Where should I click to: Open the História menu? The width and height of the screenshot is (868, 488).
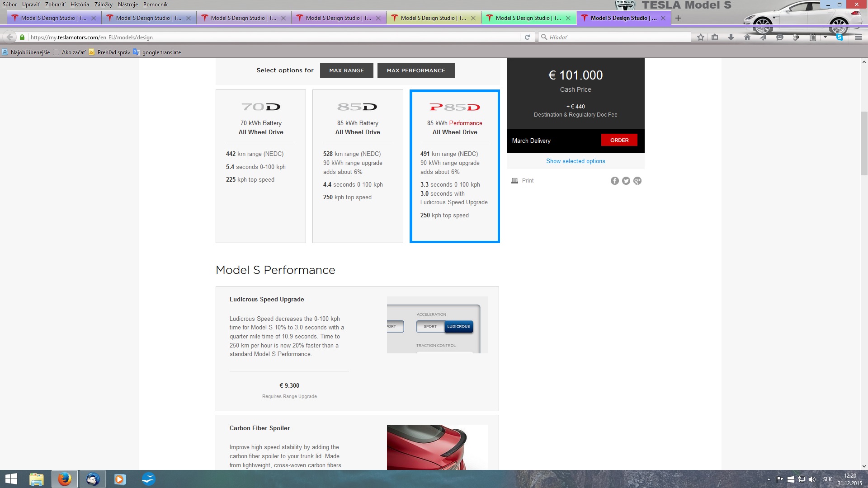click(80, 5)
